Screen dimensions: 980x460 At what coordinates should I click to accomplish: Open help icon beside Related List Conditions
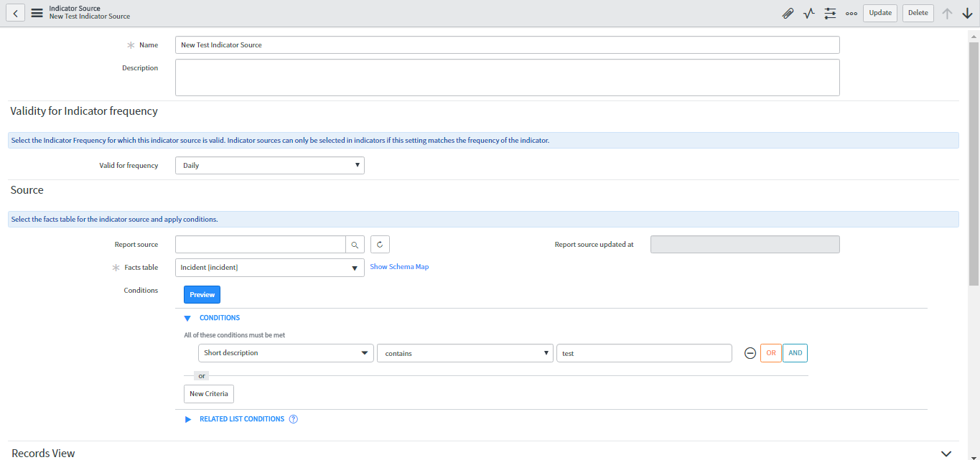[x=294, y=419]
